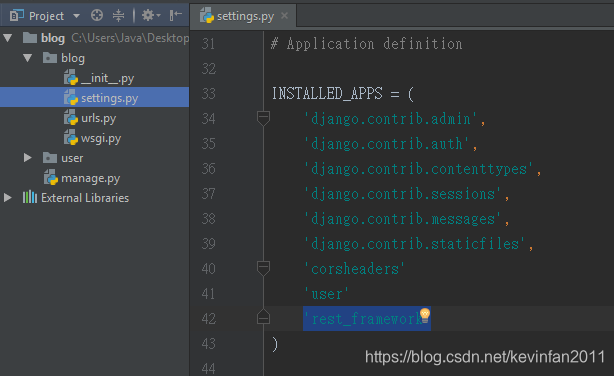Click the Project tool window icon
Screen dimensions: 614x376
[16, 16]
